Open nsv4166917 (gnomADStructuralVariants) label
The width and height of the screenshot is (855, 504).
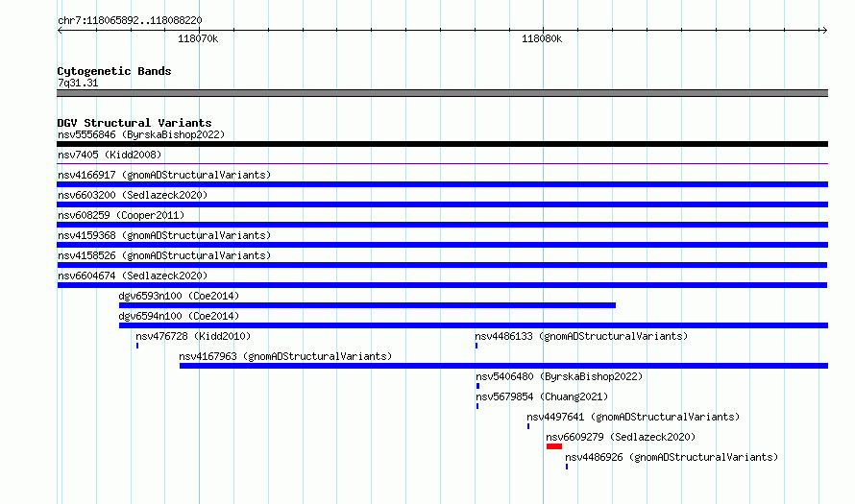[164, 175]
